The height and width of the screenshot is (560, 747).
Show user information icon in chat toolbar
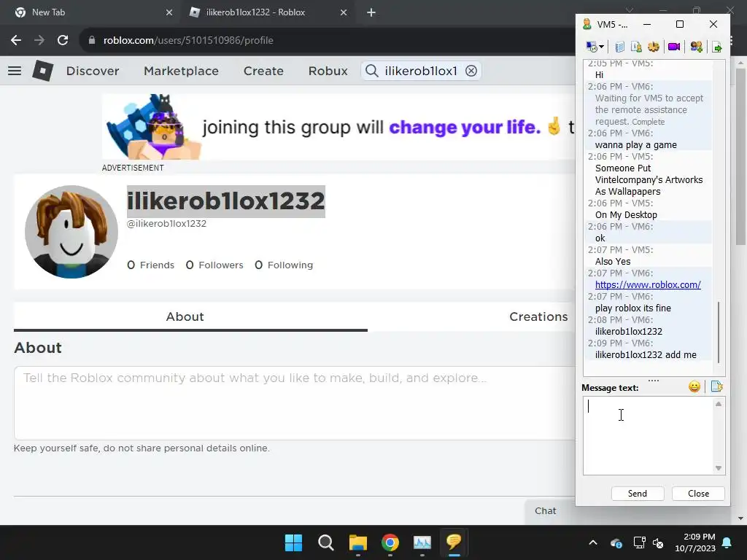click(636, 47)
